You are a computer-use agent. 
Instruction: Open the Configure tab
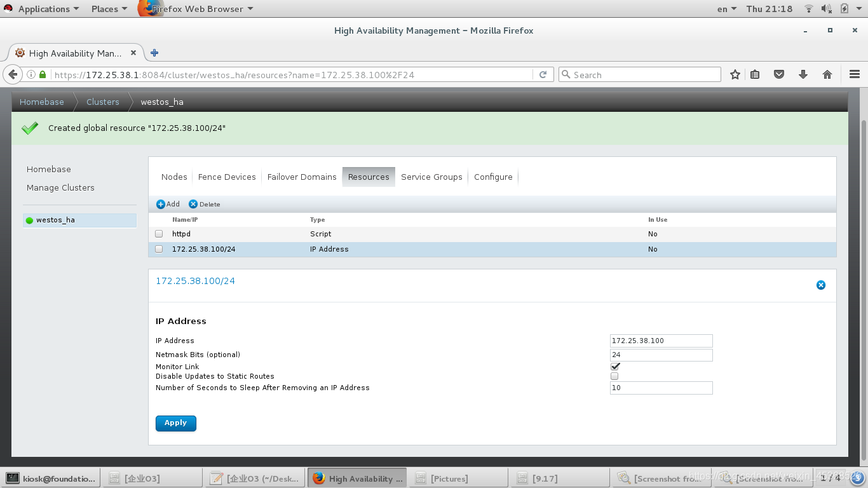[x=493, y=177]
